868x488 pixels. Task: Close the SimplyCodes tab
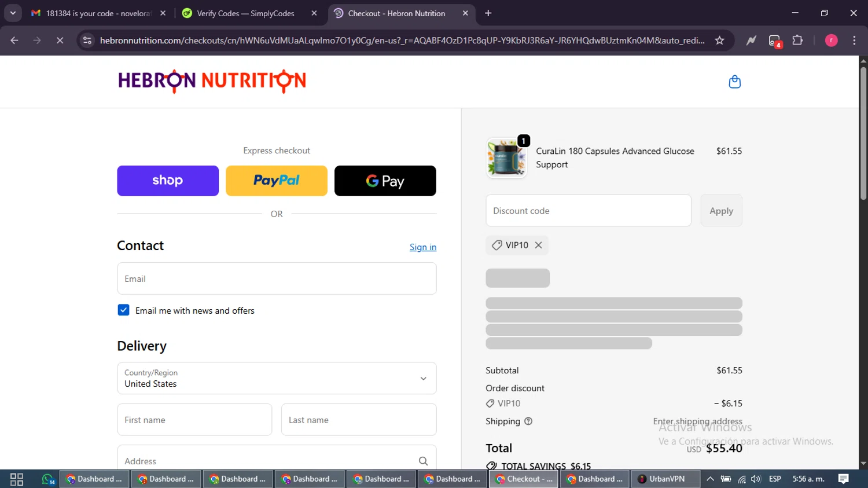(x=314, y=13)
